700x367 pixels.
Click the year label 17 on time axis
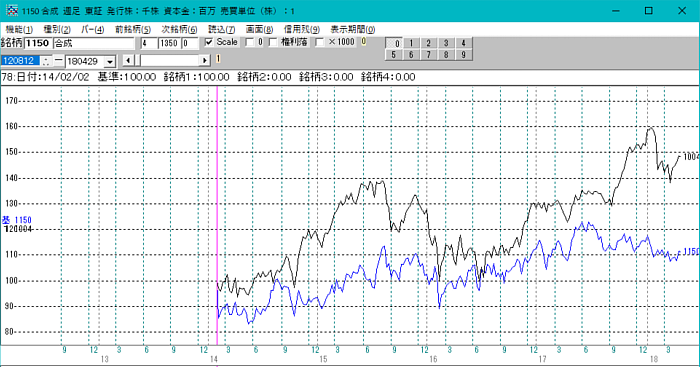[542, 359]
